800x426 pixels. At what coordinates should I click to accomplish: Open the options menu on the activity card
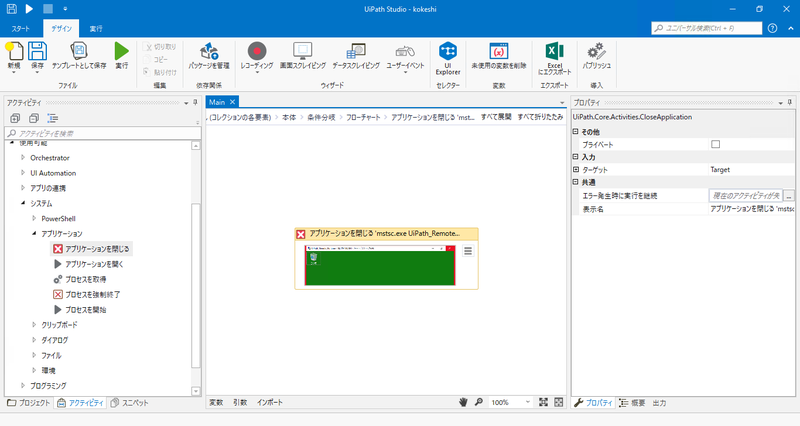tap(468, 251)
